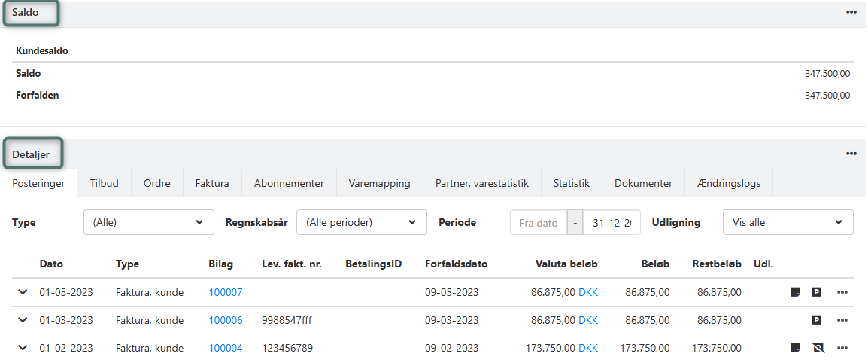This screenshot has height=363, width=868.
Task: Switch to the Faktura tab
Action: coord(212,184)
